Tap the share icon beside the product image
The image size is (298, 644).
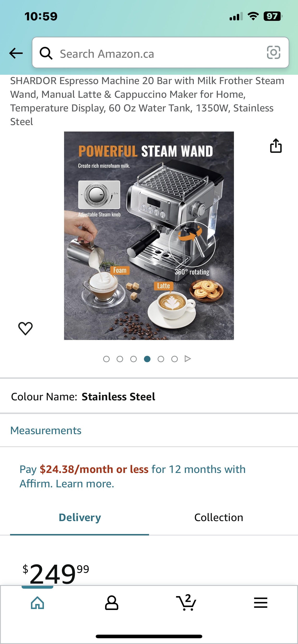point(276,146)
